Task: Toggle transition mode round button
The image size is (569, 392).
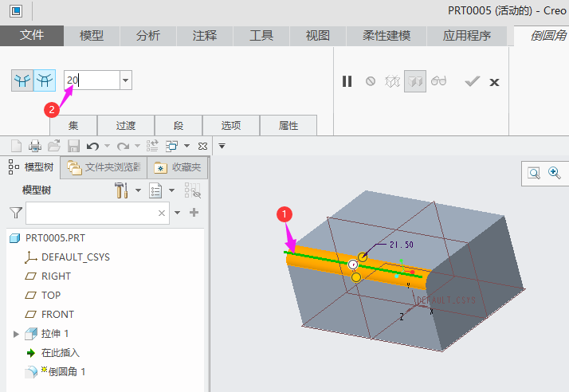Action: (x=45, y=80)
